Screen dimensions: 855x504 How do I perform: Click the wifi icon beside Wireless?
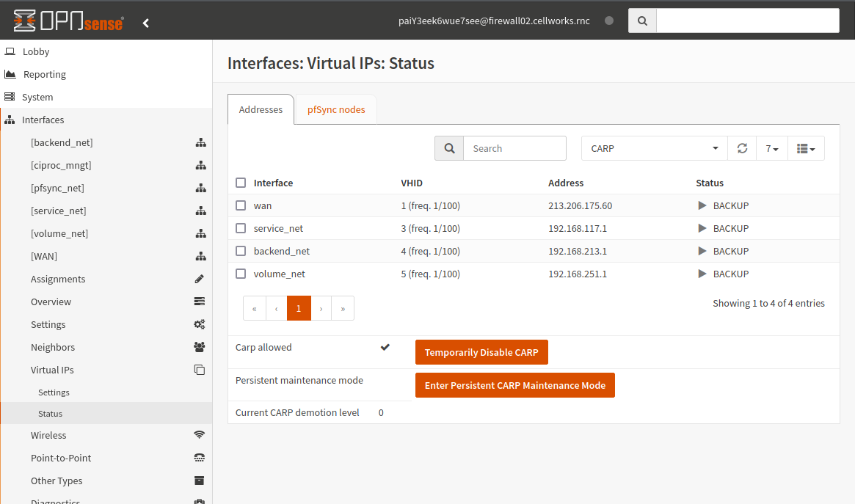pyautogui.click(x=199, y=434)
